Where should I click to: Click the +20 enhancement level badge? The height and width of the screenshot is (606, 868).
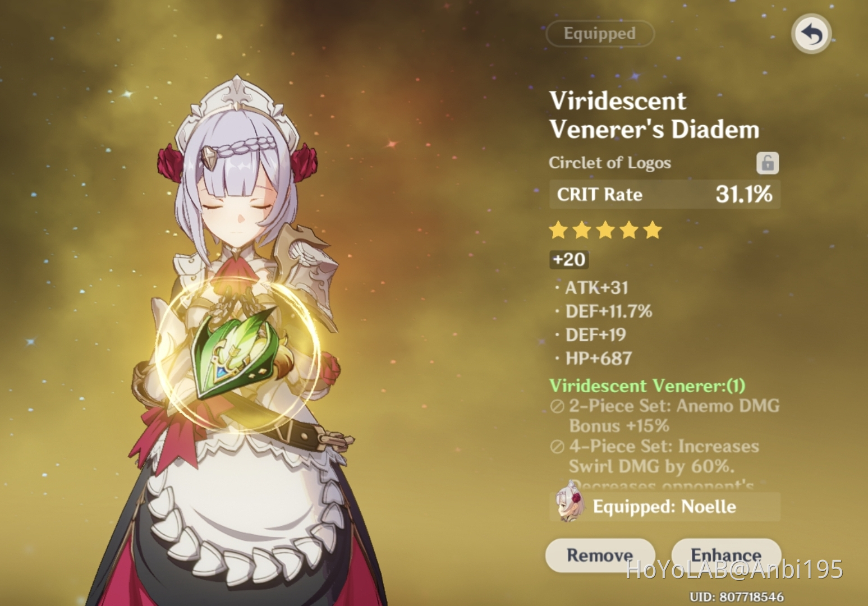point(569,259)
